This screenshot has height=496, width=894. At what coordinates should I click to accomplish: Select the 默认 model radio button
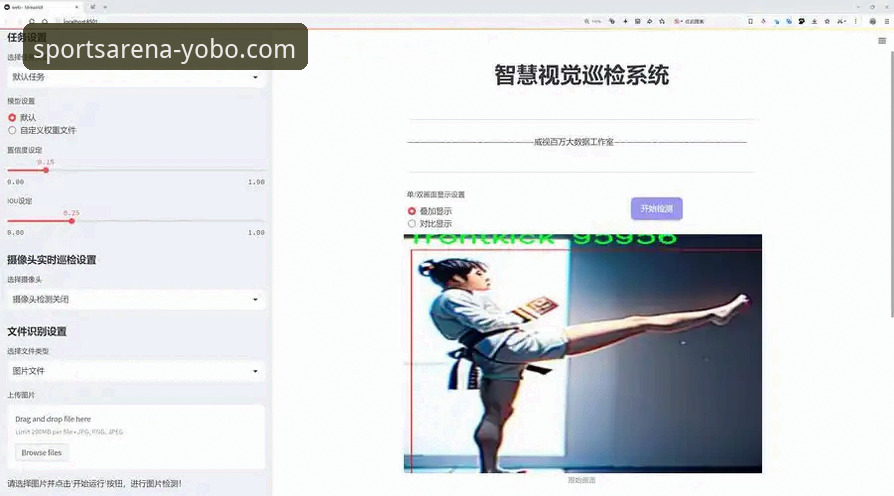click(x=12, y=117)
